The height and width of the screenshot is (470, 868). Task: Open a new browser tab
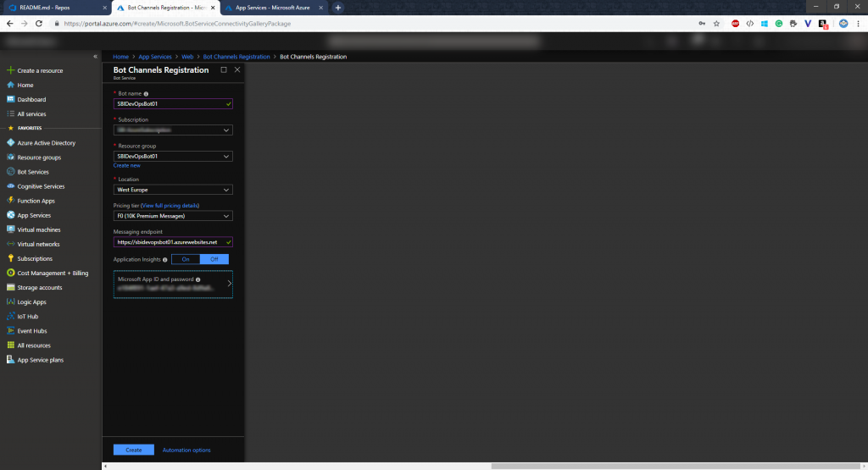(337, 8)
